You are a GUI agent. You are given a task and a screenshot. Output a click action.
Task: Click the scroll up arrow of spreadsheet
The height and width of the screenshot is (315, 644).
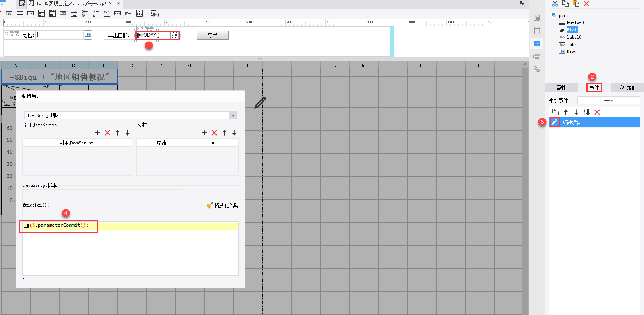pyautogui.click(x=525, y=65)
